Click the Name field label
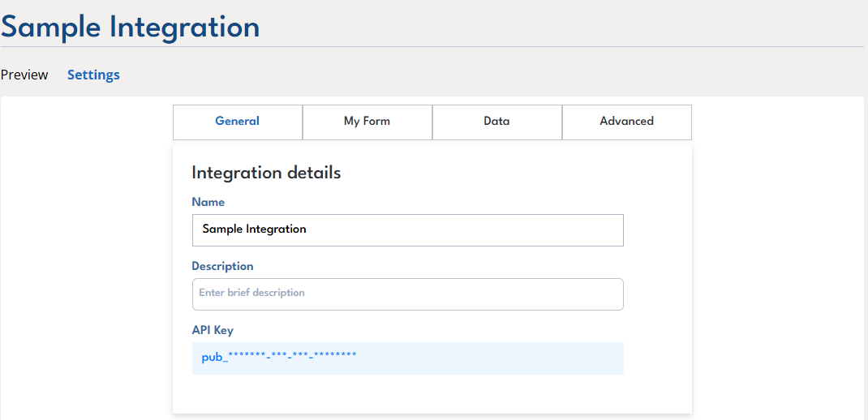The image size is (868, 420). tap(208, 202)
